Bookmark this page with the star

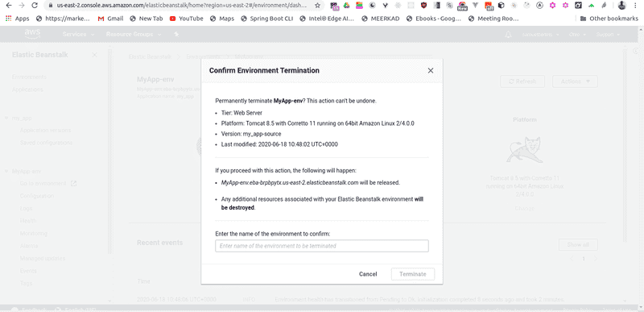(317, 6)
